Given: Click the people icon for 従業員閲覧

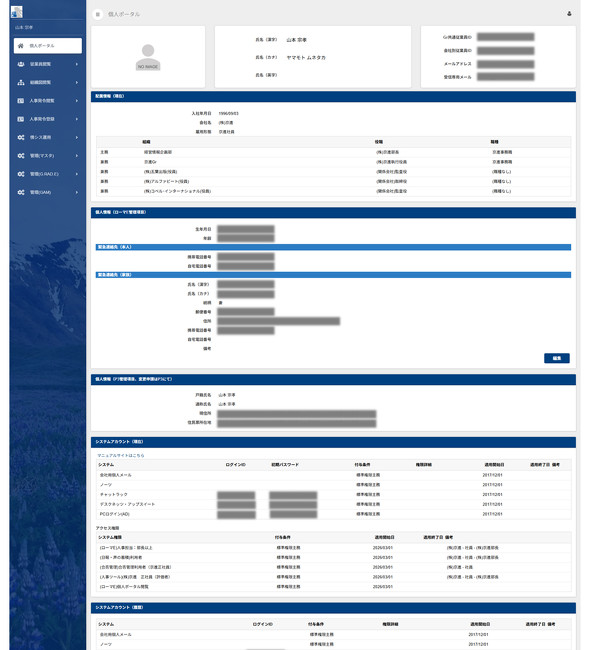Looking at the screenshot, I should pos(21,64).
